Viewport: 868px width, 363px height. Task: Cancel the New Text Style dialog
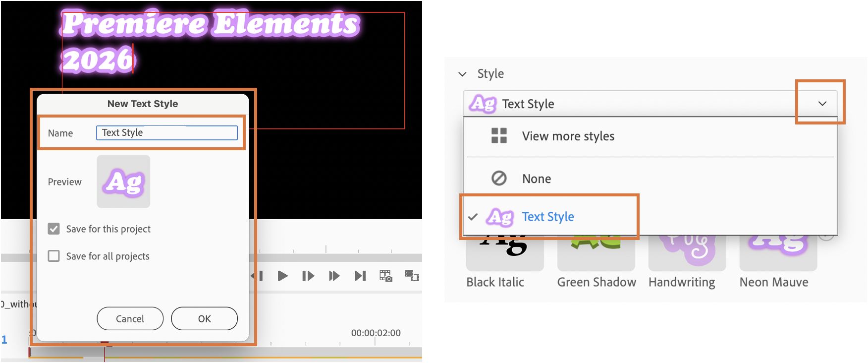click(x=130, y=318)
